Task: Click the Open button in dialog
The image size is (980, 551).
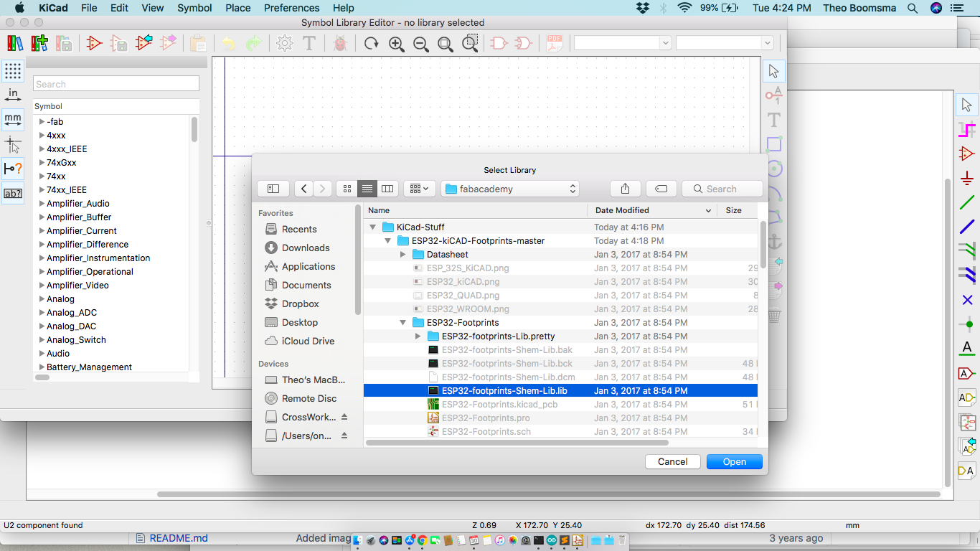Action: [x=735, y=462]
